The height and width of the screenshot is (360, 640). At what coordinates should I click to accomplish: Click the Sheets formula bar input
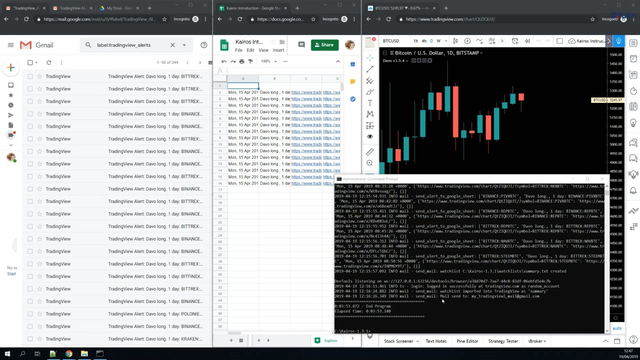point(284,71)
